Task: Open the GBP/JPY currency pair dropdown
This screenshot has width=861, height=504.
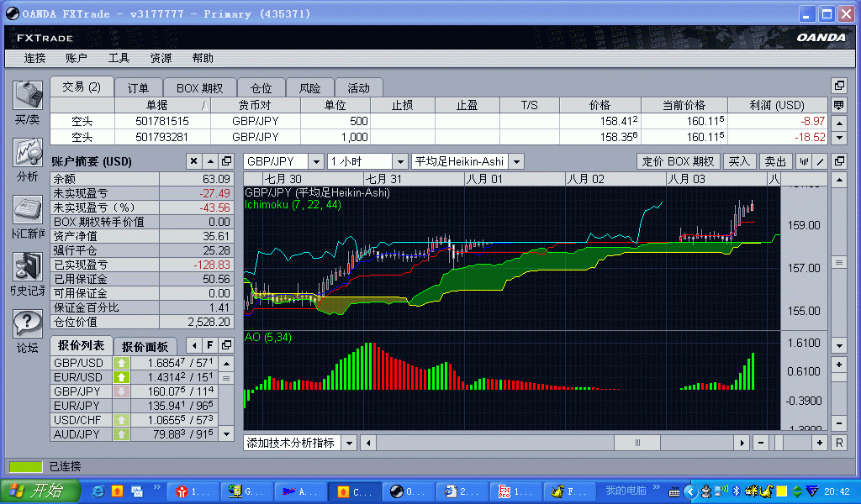Action: [x=316, y=162]
